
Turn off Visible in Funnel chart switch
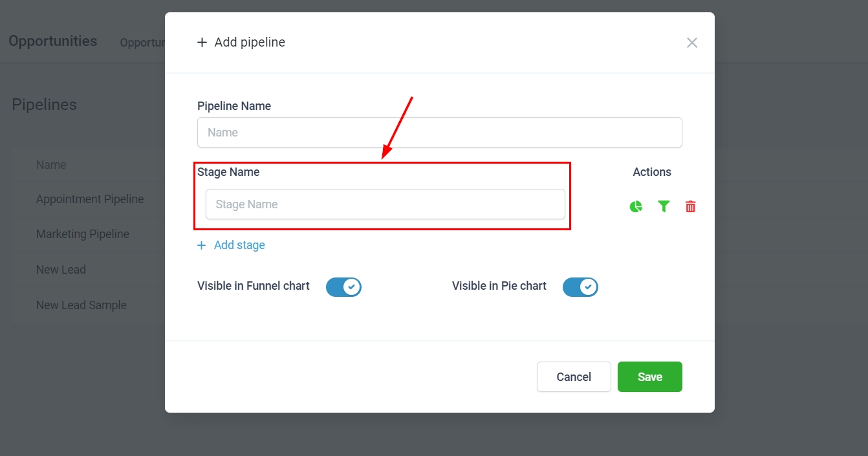[x=343, y=287]
